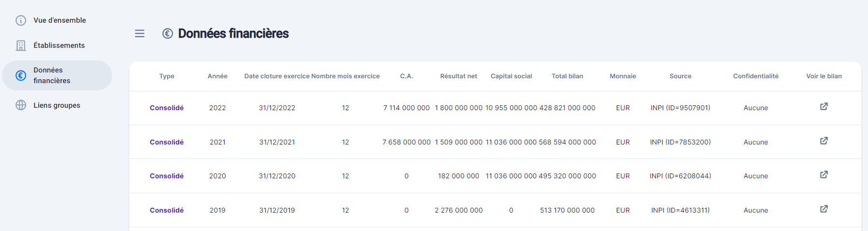Open the Consolidé link for 2022
This screenshot has height=231, width=868.
click(x=167, y=108)
